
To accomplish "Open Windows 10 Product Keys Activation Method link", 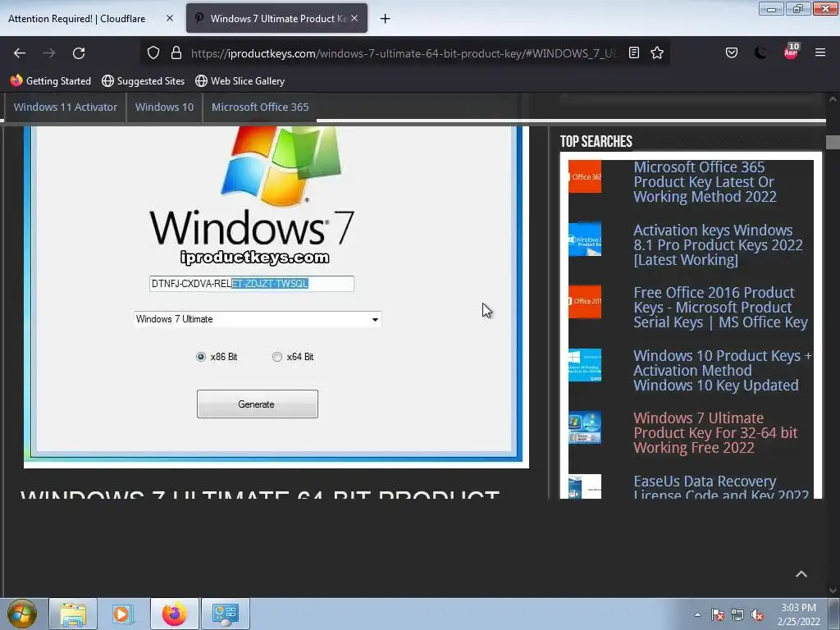I will coord(722,371).
